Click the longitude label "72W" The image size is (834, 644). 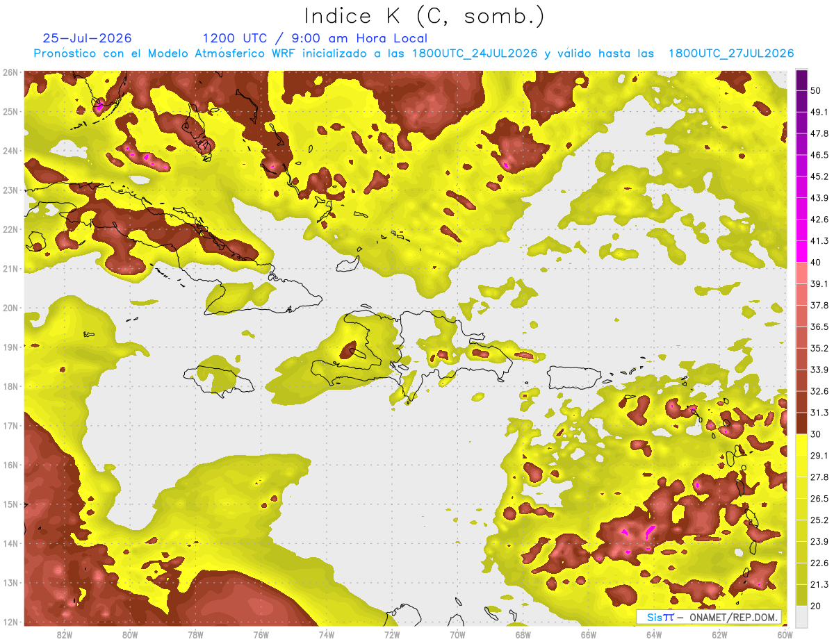(392, 635)
